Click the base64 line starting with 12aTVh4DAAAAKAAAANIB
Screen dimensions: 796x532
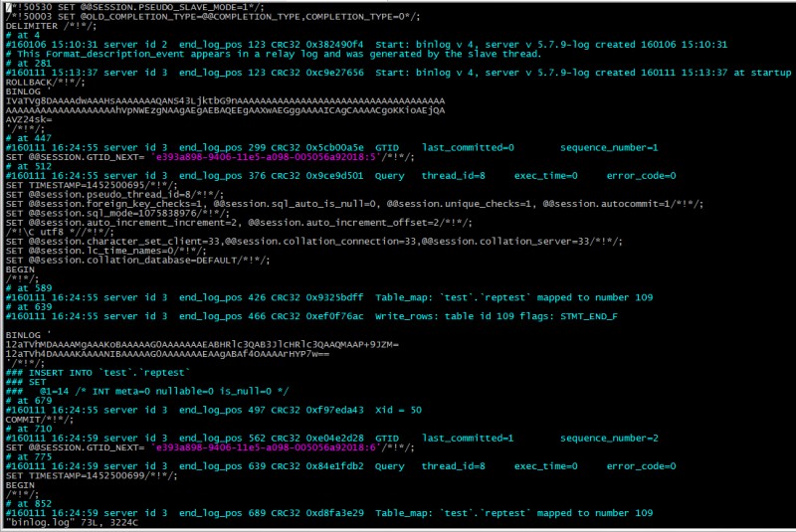tap(167, 354)
